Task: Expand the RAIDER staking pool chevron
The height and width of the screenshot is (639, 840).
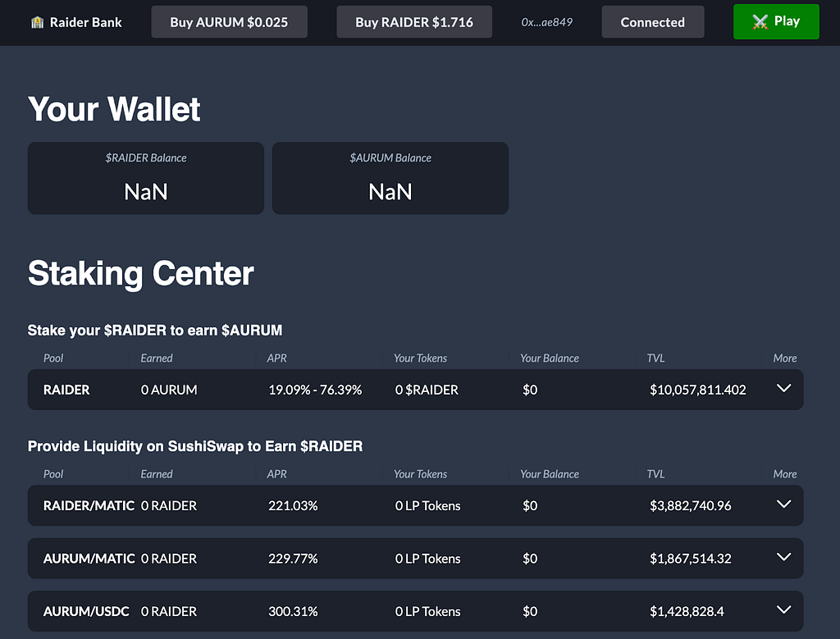Action: [x=783, y=388]
